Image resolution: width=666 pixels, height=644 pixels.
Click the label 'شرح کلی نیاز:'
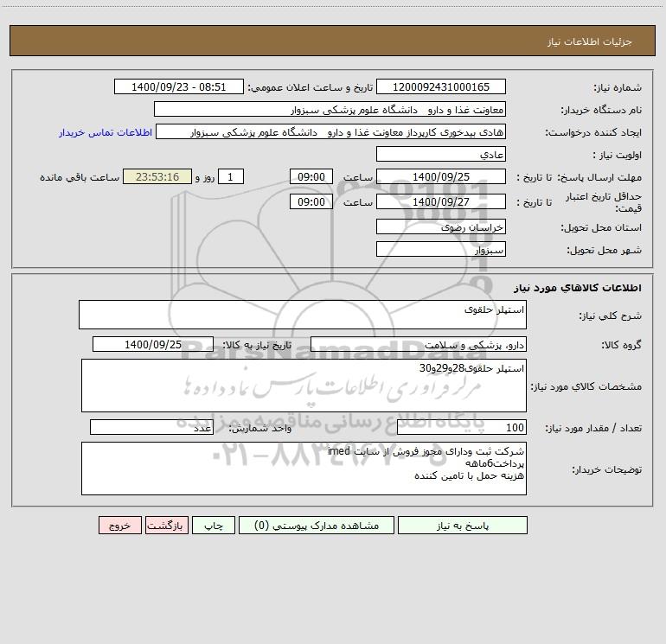pos(611,316)
